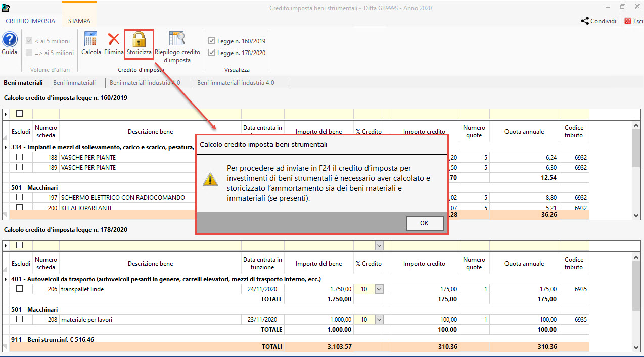Toggle the Legge n. 178/2020 checkbox
Image resolution: width=644 pixels, height=357 pixels.
pyautogui.click(x=212, y=53)
